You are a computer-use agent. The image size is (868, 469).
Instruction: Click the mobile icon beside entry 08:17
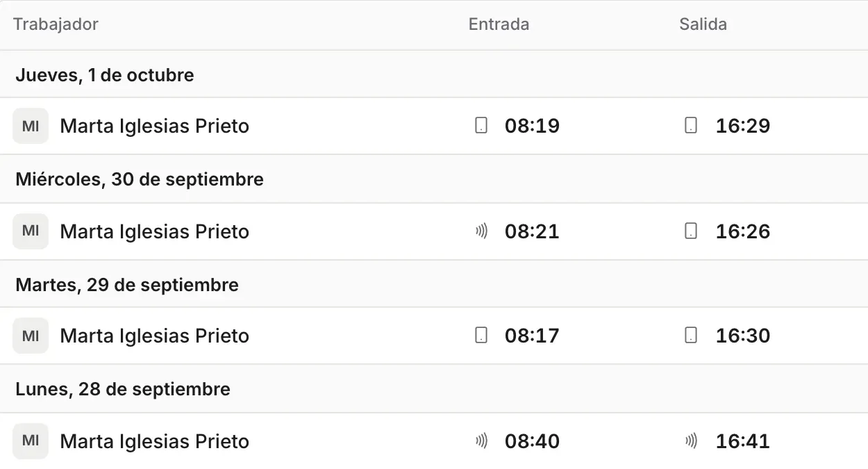(x=481, y=336)
